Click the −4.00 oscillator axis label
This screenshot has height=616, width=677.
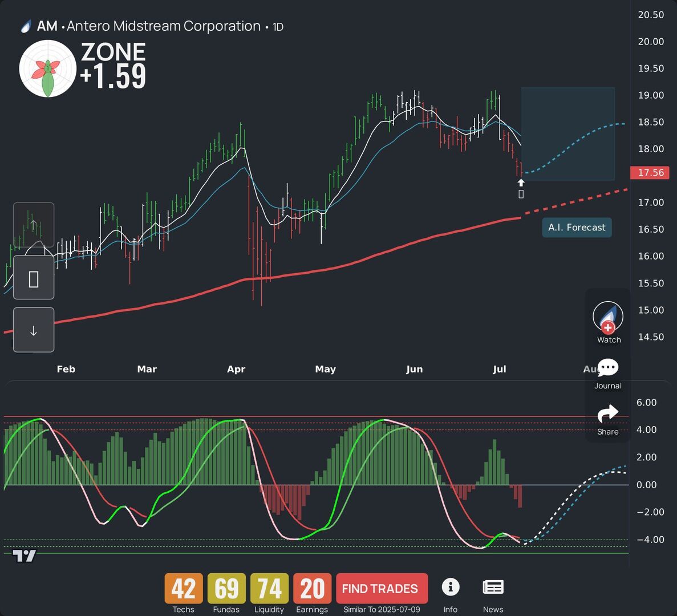pyautogui.click(x=650, y=540)
